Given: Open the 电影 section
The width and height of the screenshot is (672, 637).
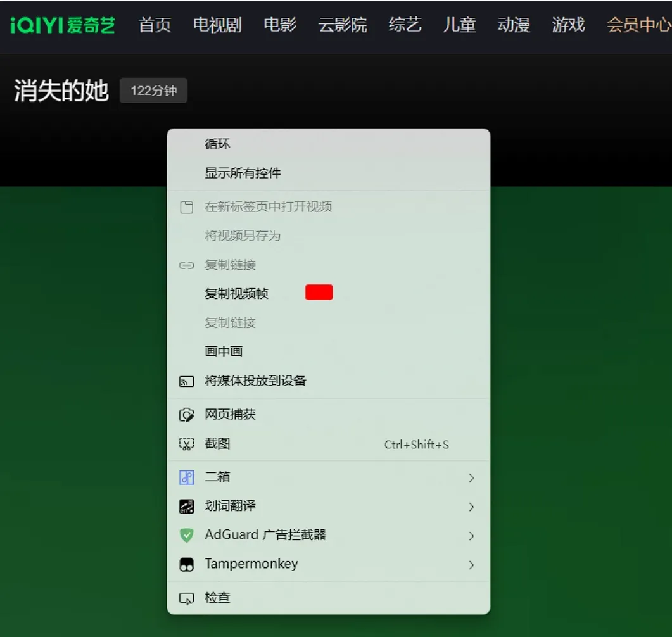Looking at the screenshot, I should [280, 25].
